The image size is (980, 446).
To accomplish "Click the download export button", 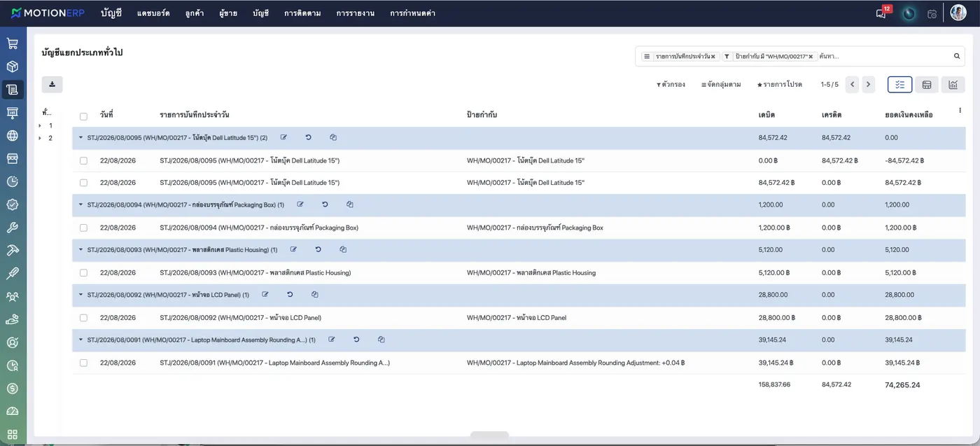I will [x=52, y=84].
